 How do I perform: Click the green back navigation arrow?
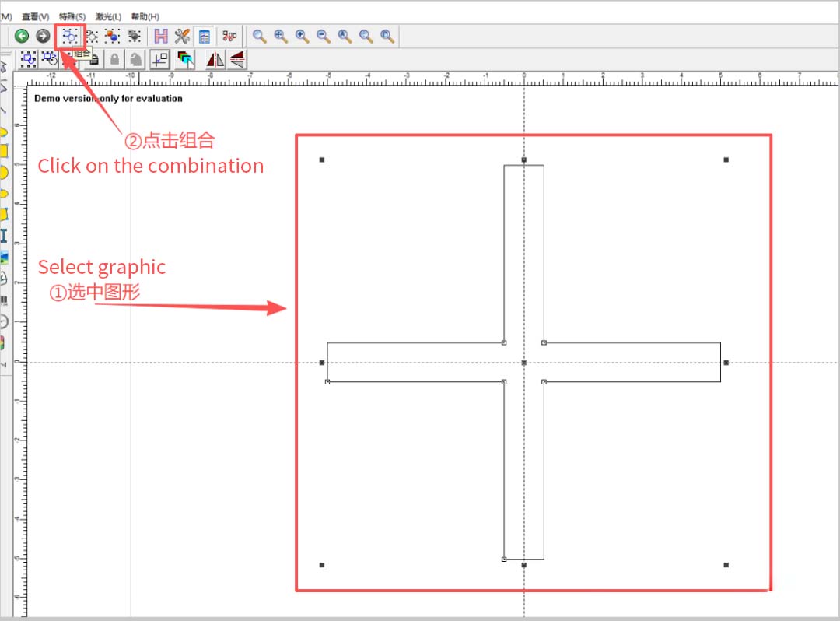(x=22, y=36)
